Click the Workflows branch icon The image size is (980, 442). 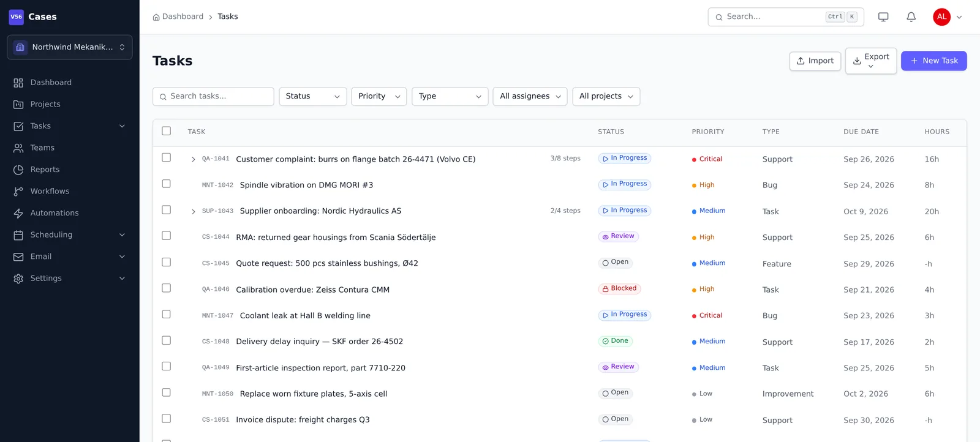pyautogui.click(x=18, y=192)
